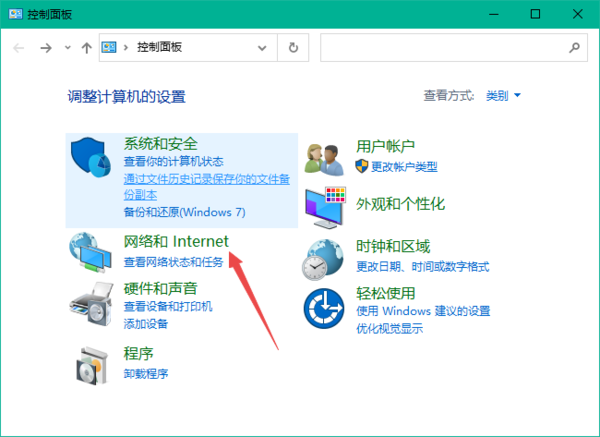Click the refresh button in address bar
This screenshot has width=600, height=437.
click(293, 47)
